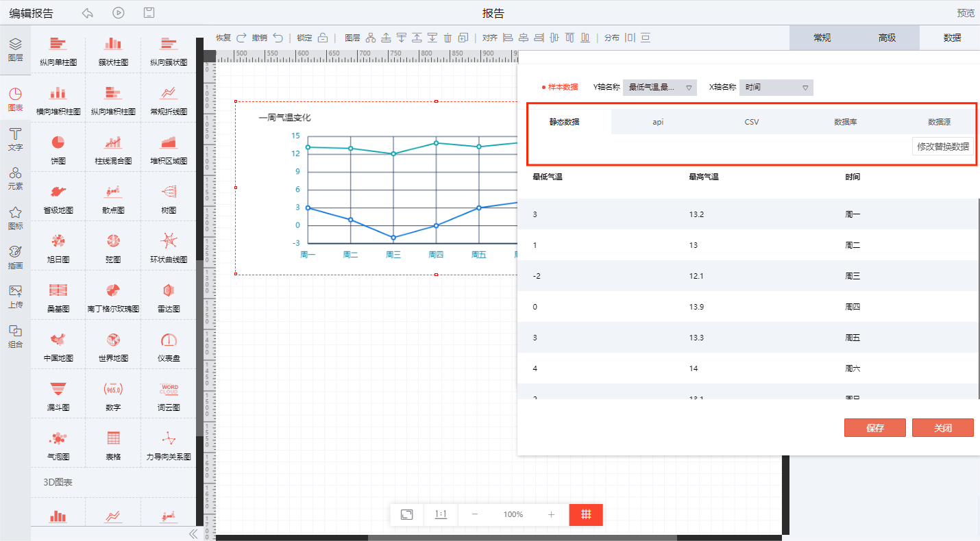Toggle the canvas grid display button

point(586,514)
